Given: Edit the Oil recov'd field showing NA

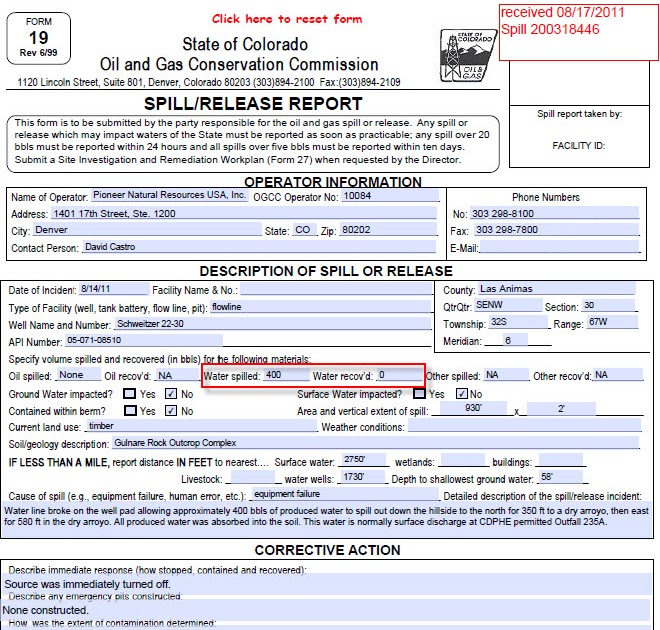Looking at the screenshot, I should pyautogui.click(x=177, y=375).
